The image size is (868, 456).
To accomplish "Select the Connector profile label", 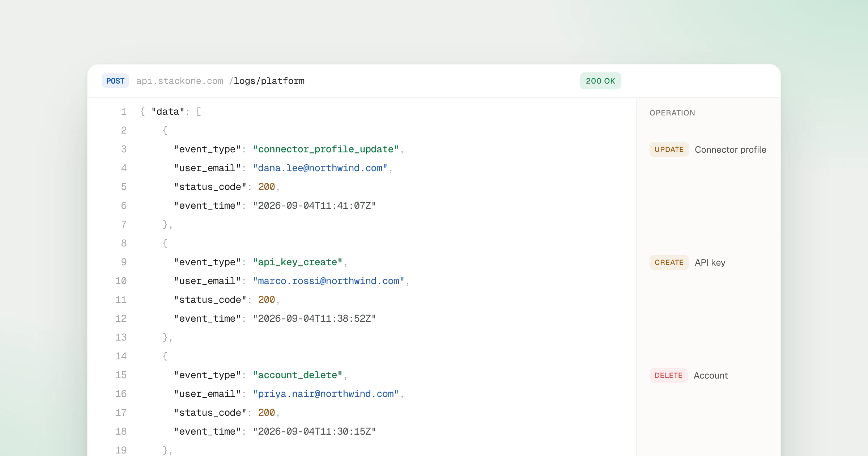I will pos(731,149).
